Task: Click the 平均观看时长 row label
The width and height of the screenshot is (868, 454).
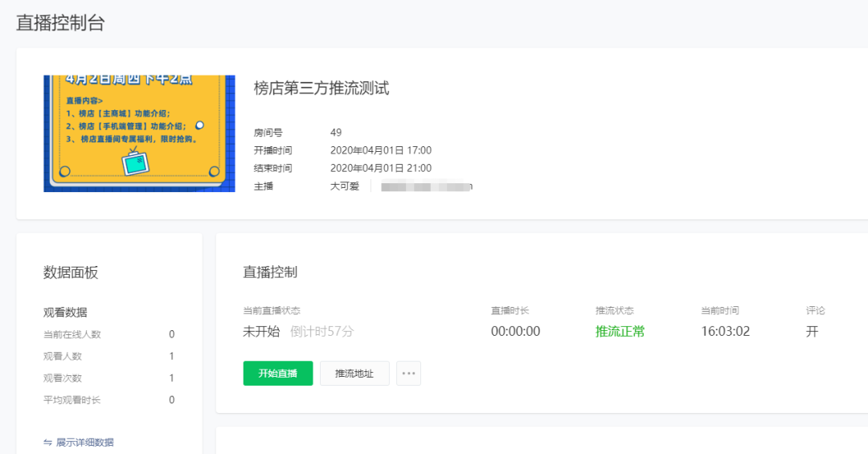Action: click(72, 399)
